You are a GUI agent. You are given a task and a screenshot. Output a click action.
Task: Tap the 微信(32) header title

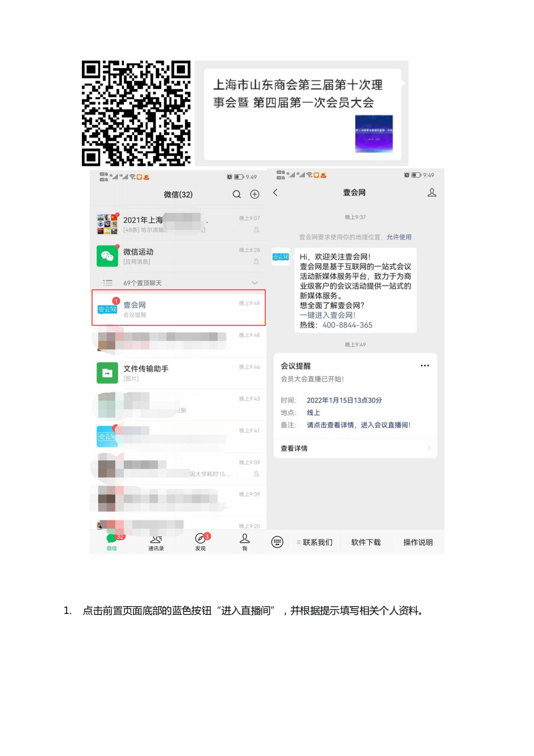178,194
